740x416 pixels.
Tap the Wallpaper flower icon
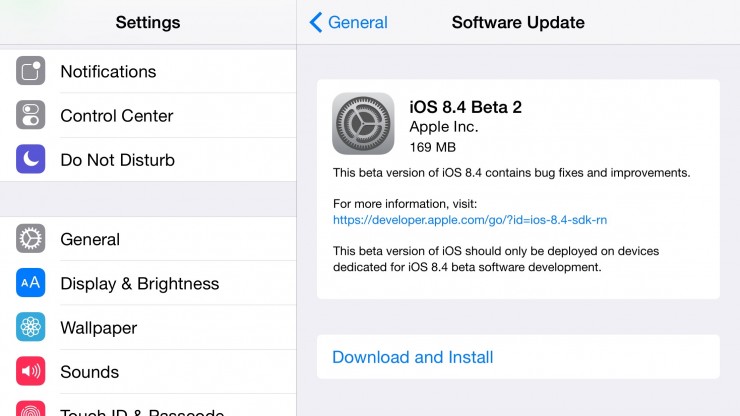click(x=31, y=328)
